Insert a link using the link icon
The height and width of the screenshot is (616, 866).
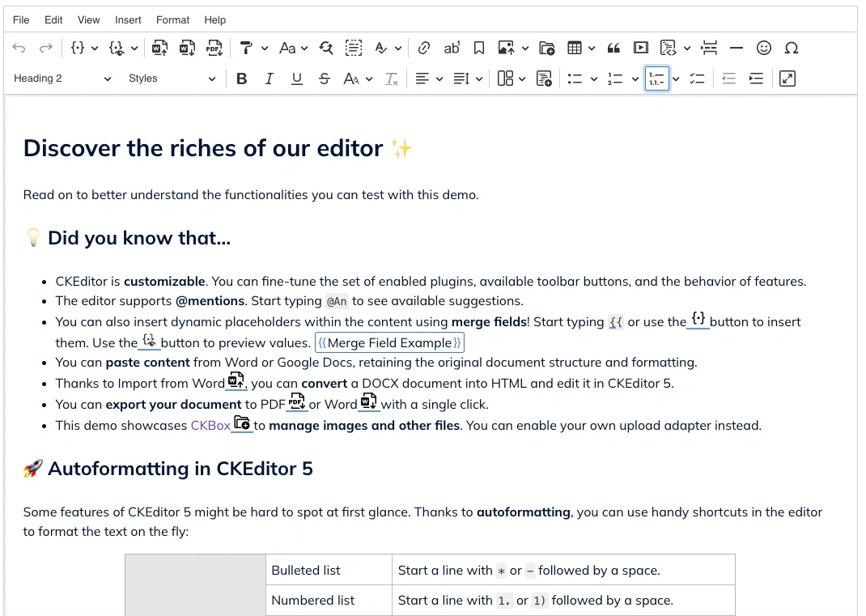(x=424, y=49)
